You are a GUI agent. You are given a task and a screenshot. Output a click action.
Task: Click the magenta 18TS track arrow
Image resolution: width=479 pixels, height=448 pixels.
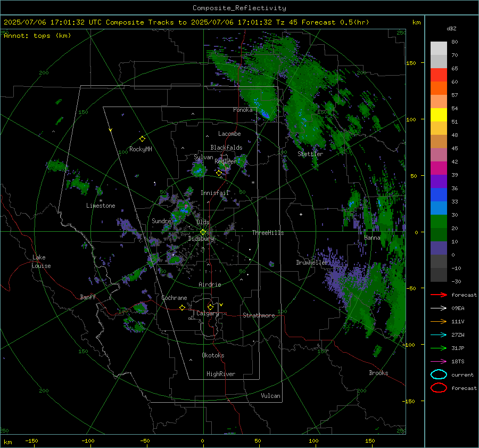click(x=439, y=362)
